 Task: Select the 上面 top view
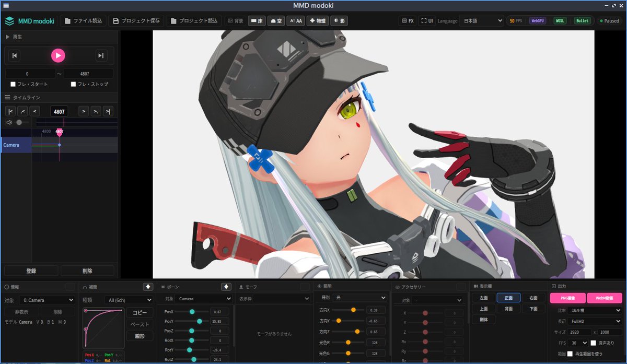point(483,309)
